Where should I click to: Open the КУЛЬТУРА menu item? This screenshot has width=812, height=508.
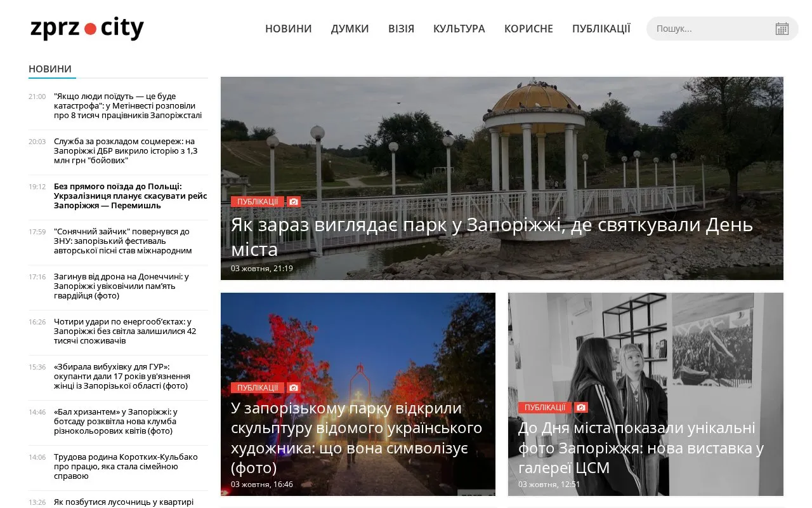[x=459, y=29]
